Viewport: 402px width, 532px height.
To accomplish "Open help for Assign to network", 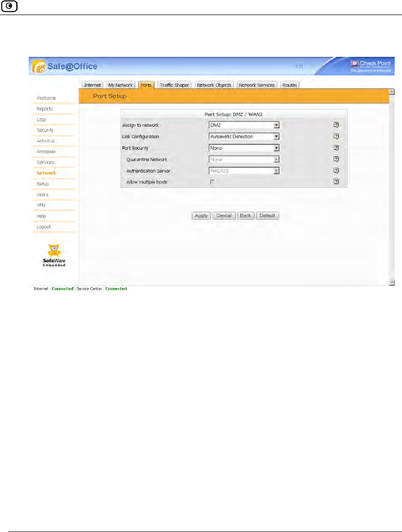I will tap(336, 125).
